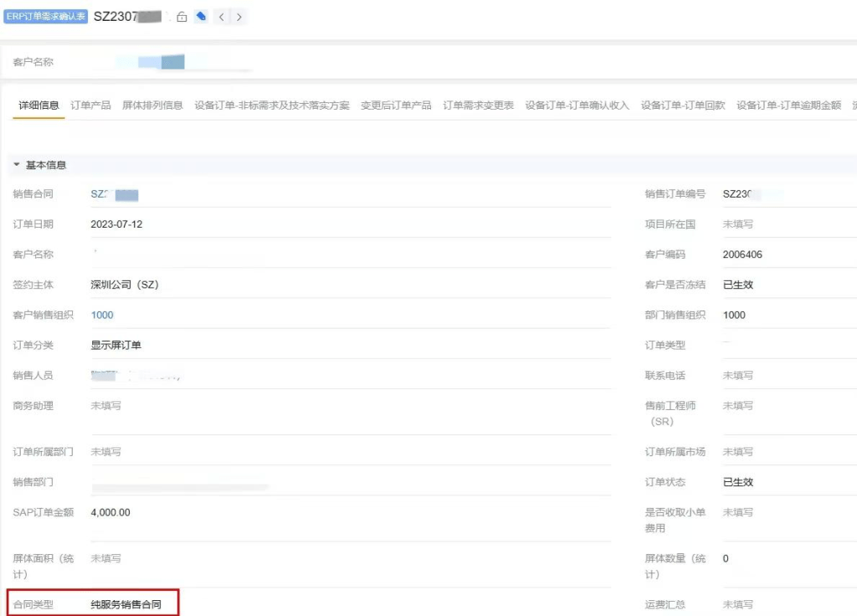857x616 pixels.
Task: Open the 设备订单-订单确认收入 tab
Action: coord(577,105)
